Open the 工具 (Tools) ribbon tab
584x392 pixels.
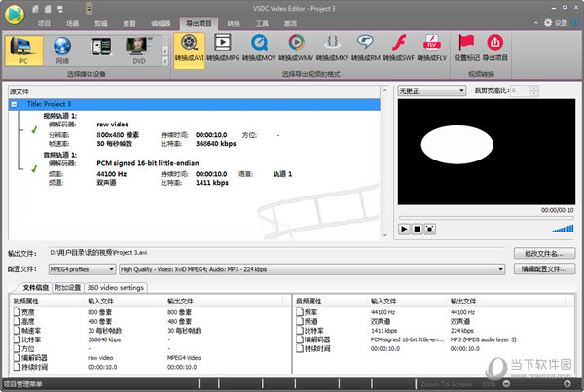[x=262, y=23]
